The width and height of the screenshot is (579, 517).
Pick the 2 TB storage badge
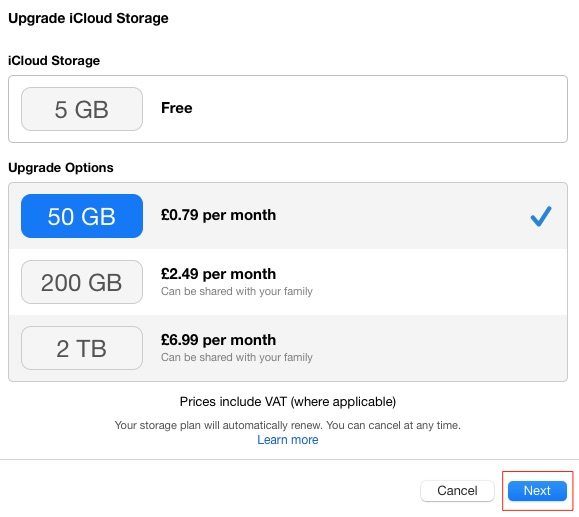[x=82, y=348]
